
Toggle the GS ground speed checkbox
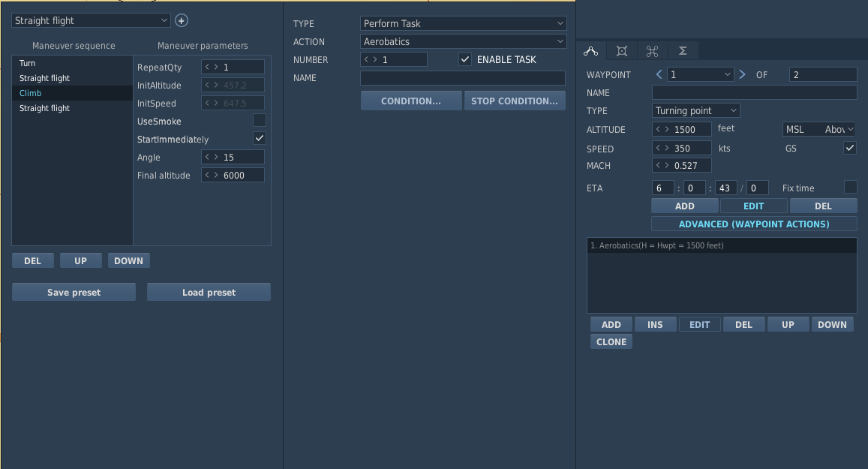click(850, 148)
